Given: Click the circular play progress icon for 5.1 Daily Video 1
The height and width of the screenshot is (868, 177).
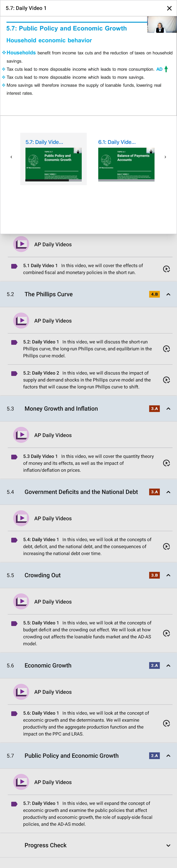Looking at the screenshot, I should (x=167, y=269).
